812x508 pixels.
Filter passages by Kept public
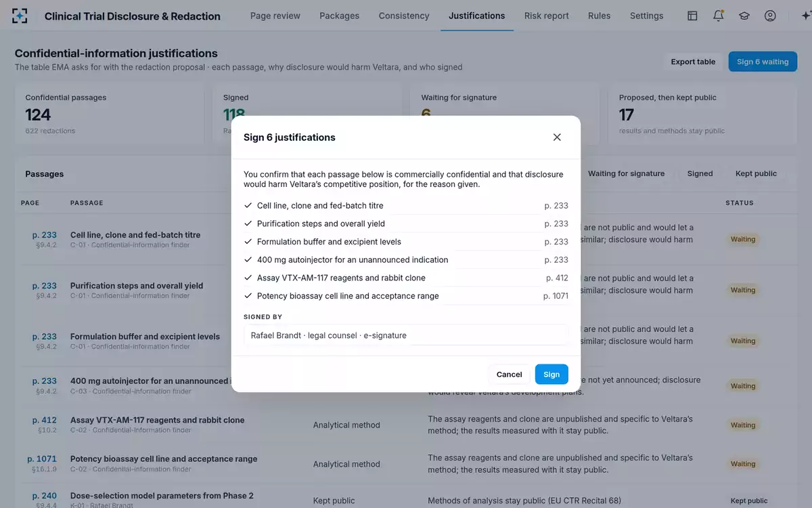point(756,173)
